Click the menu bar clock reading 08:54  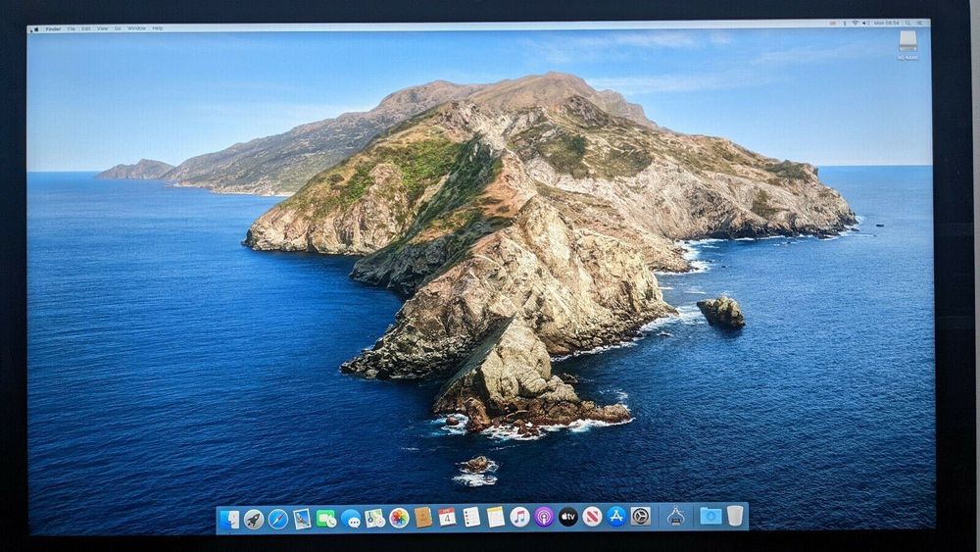(886, 24)
